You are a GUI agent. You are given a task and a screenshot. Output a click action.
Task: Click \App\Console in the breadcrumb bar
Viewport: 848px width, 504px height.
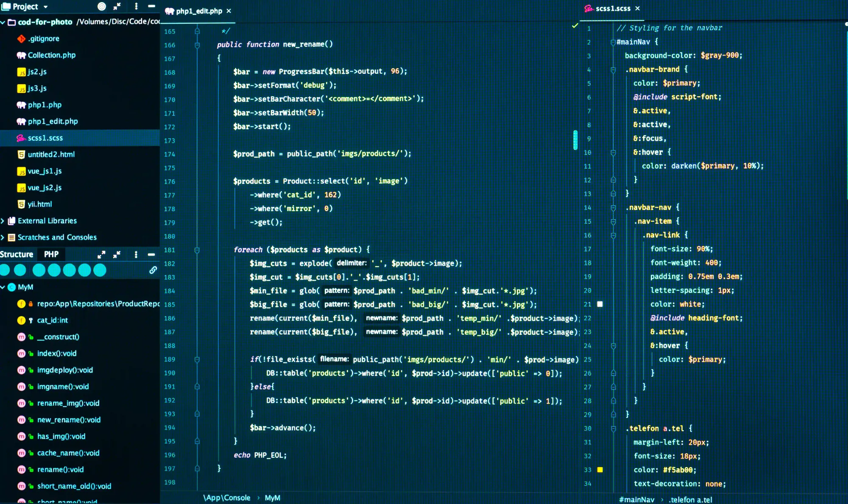(226, 498)
